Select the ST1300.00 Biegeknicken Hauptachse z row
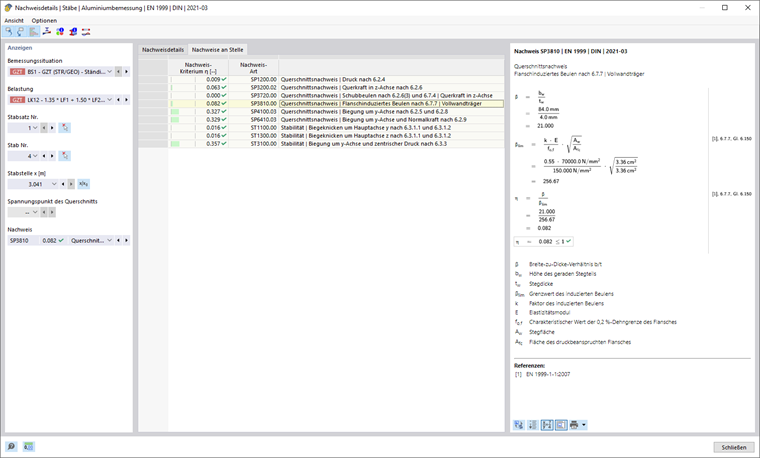760x458 pixels. tap(321, 136)
